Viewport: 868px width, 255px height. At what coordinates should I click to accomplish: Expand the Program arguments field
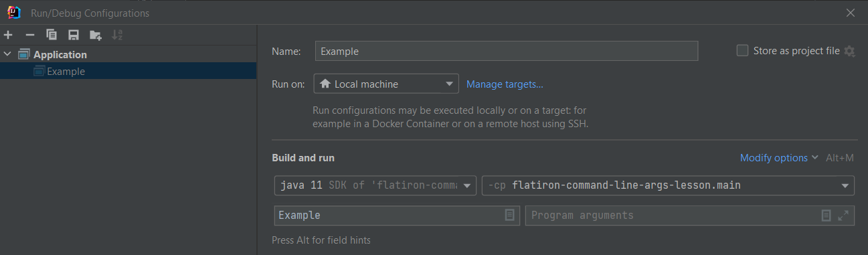click(x=843, y=216)
